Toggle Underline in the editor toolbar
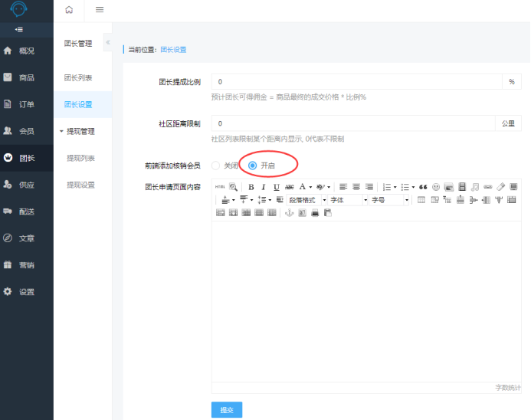Screen dimensions: 531x420 (x=276, y=186)
